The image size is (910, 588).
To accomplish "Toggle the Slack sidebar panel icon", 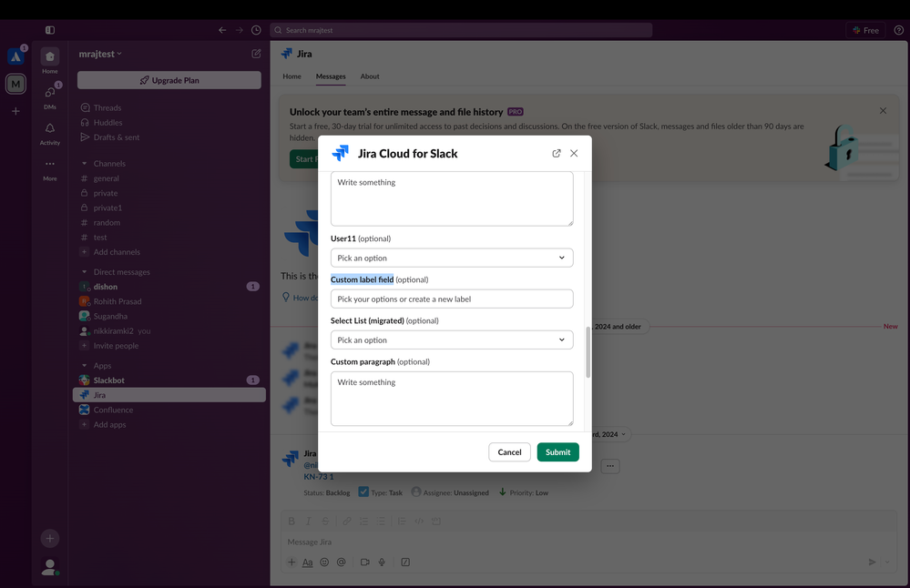I will (x=50, y=30).
